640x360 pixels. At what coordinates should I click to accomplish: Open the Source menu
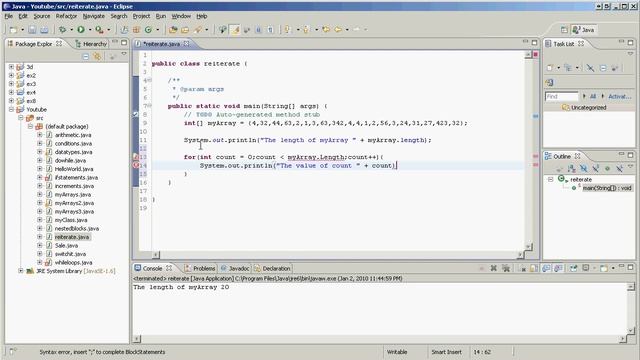coord(42,16)
